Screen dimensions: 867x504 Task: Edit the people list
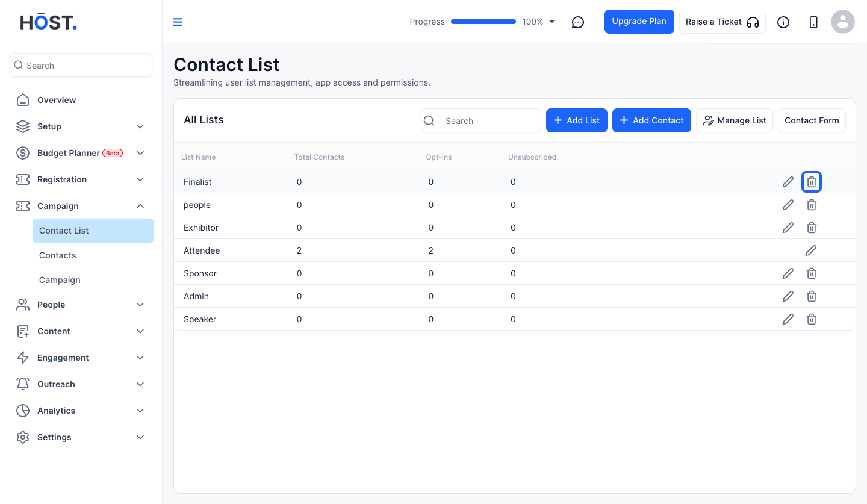pyautogui.click(x=788, y=205)
